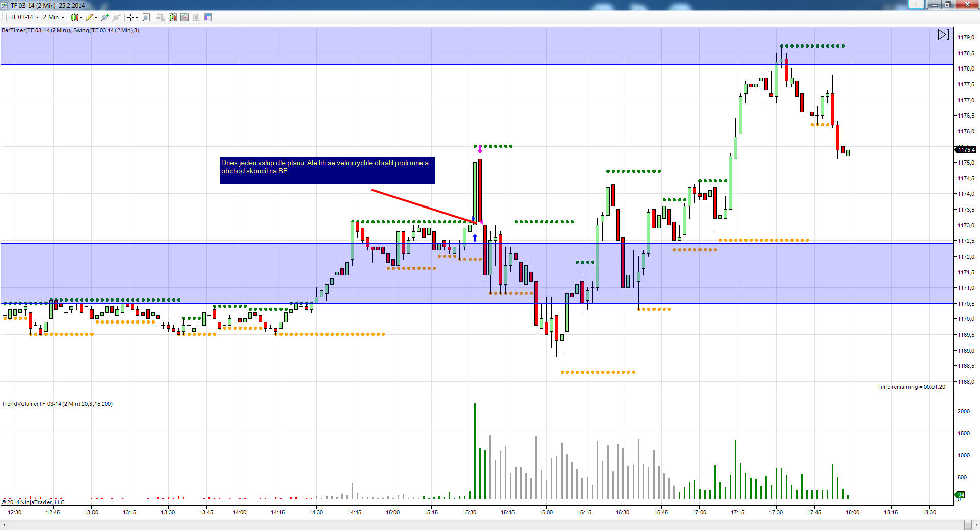
Task: Click the zoom out magnifier icon
Action: 116,17
